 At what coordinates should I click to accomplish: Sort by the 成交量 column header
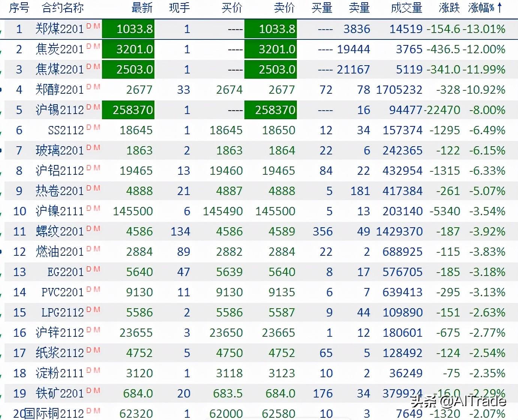pyautogui.click(x=406, y=7)
